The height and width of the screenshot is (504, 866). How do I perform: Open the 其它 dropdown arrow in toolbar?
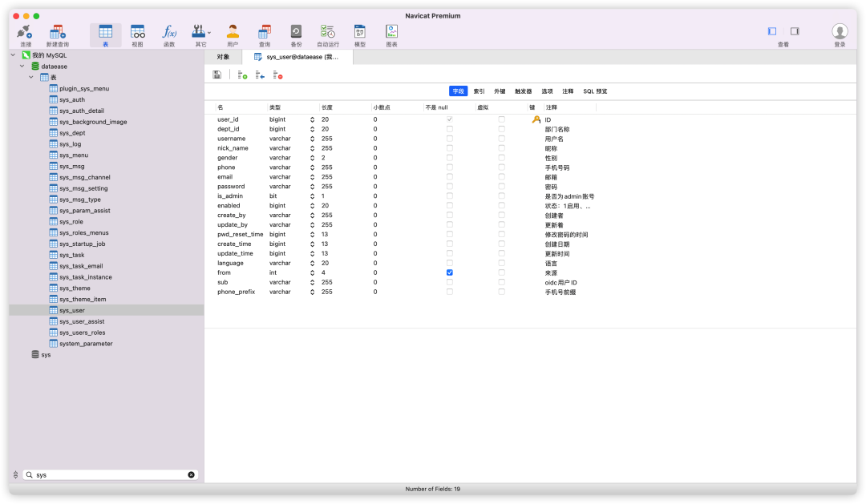point(210,32)
